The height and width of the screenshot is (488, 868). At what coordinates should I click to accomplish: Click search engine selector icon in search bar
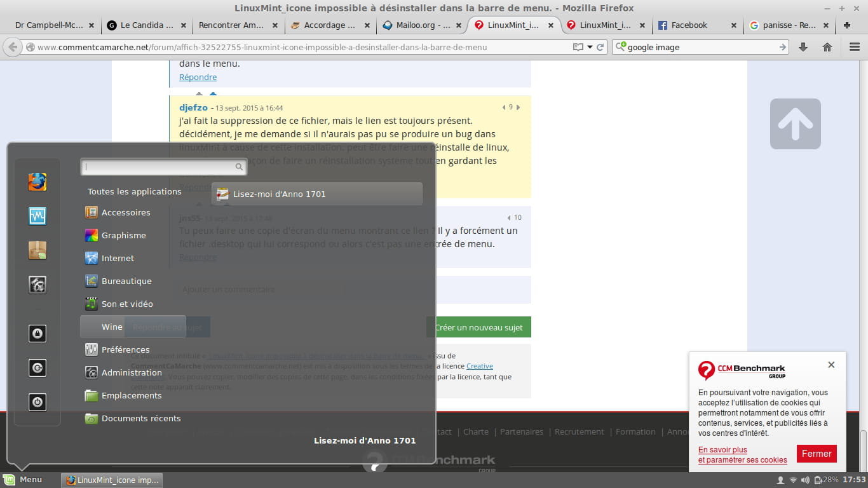(621, 46)
